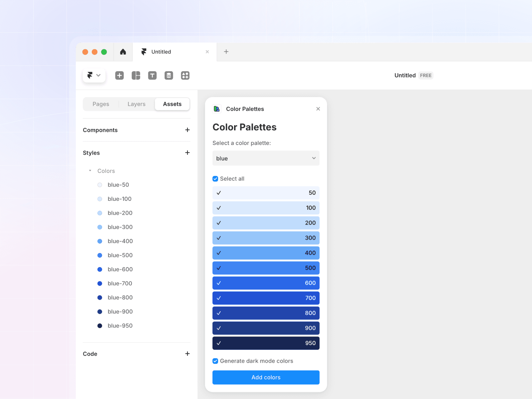This screenshot has height=399, width=532.
Task: Open the CMS database panel
Action: [x=169, y=75]
